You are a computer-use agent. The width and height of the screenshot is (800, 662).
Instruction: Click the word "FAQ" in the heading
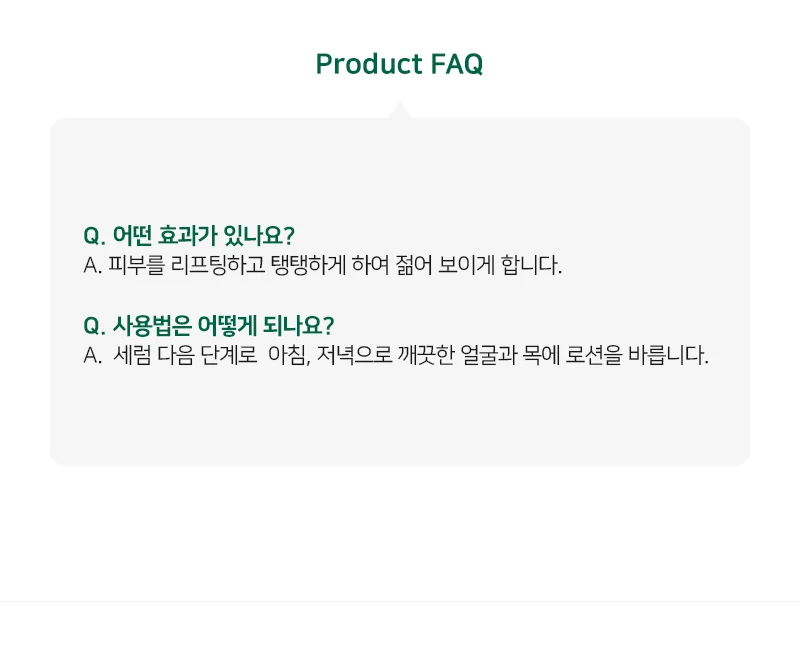tap(457, 64)
